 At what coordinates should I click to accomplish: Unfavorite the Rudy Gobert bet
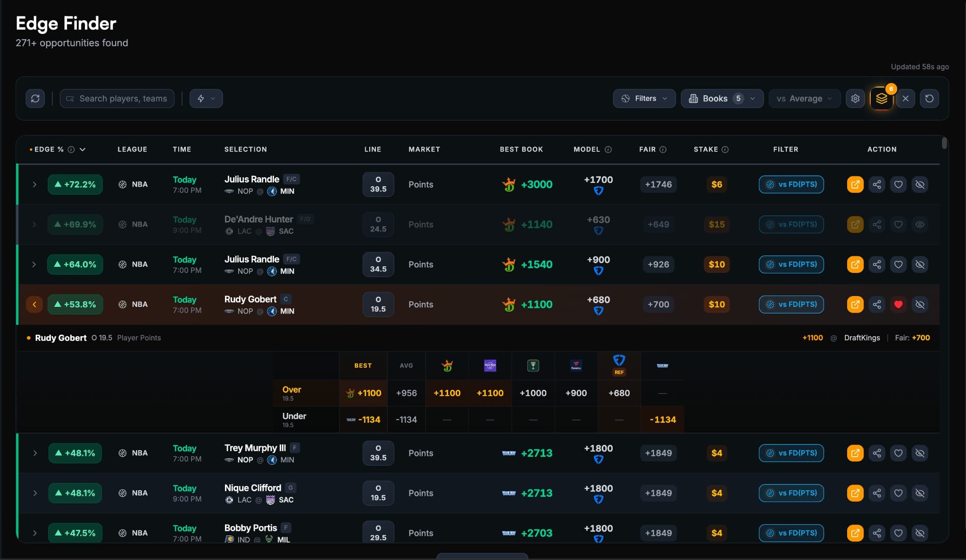pyautogui.click(x=899, y=304)
